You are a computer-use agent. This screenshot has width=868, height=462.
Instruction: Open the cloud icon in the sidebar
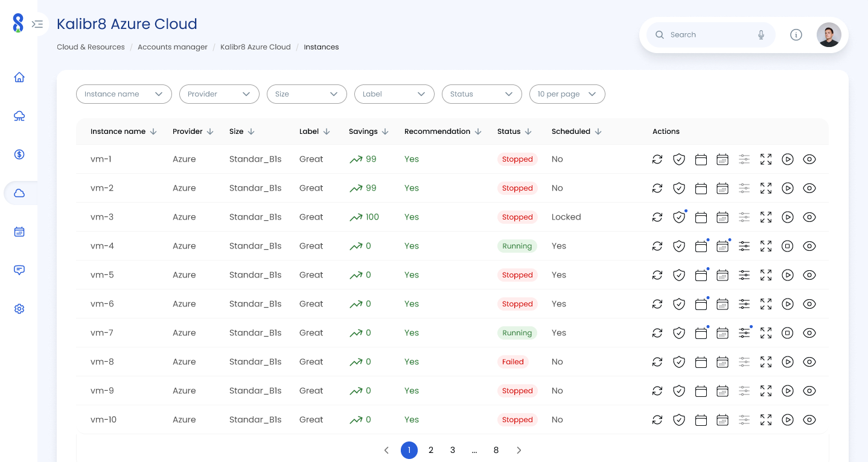(x=19, y=193)
